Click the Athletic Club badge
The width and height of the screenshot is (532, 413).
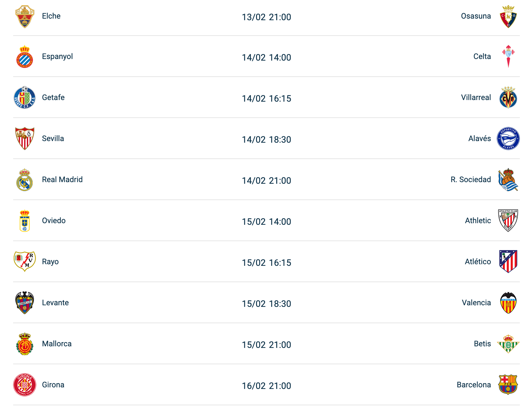508,221
